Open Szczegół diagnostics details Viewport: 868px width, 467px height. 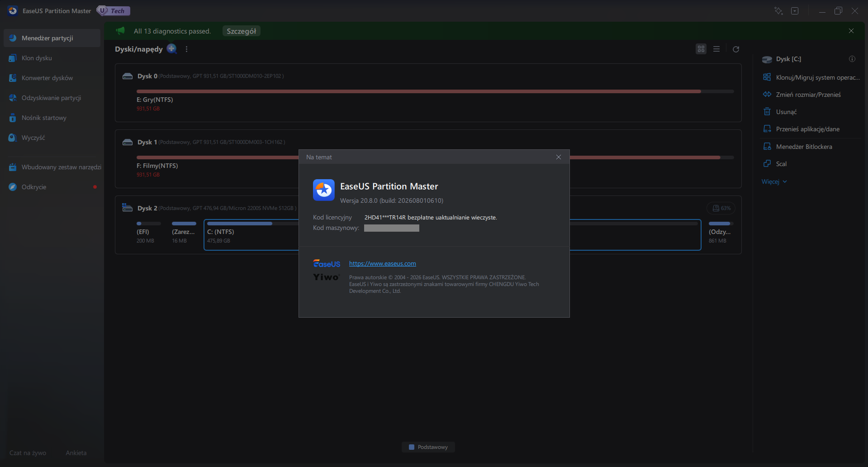242,31
